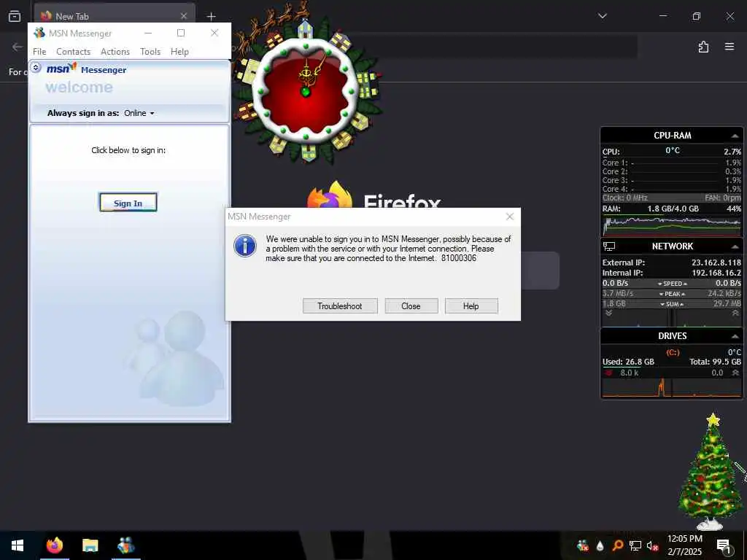The height and width of the screenshot is (560, 747).
Task: Click the msn Messenger logo in the header
Action: coord(86,69)
